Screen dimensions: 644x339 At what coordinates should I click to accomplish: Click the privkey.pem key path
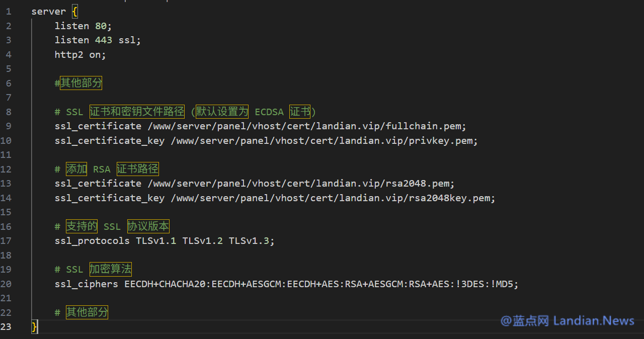click(324, 140)
